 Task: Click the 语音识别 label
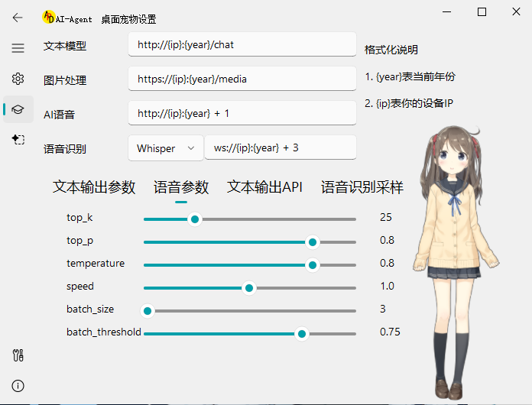pyautogui.click(x=65, y=149)
